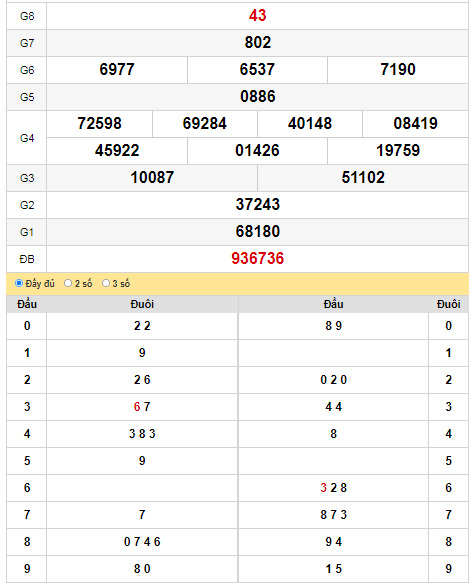This screenshot has width=472, height=587.
Task: Click the G5 prize number 0886
Action: pyautogui.click(x=258, y=96)
